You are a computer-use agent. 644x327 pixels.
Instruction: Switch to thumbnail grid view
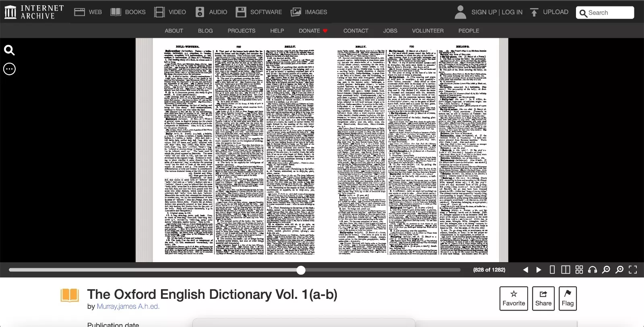click(x=579, y=270)
